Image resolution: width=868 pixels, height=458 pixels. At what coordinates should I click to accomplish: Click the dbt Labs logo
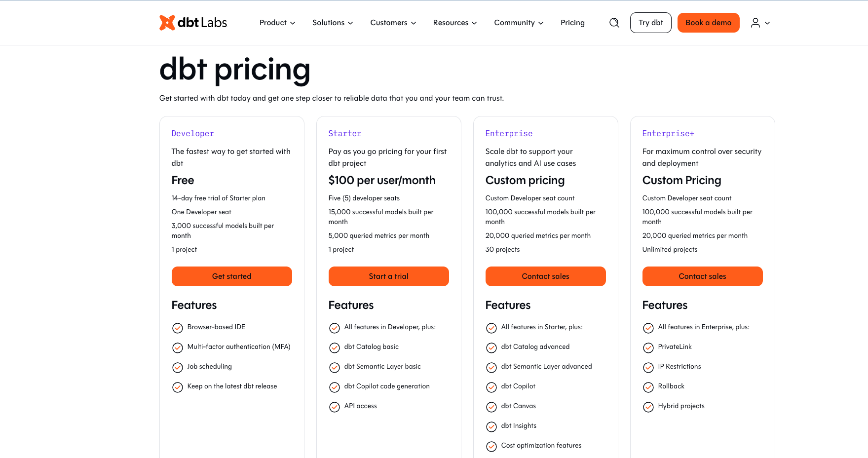193,23
